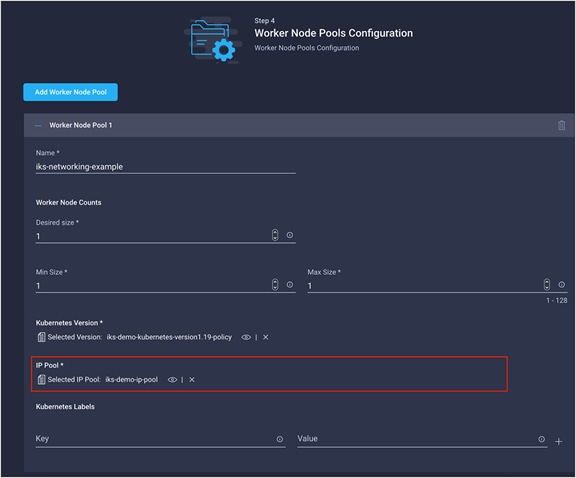Adjust the Desired size stepper
Viewport: 576px width, 478px height.
pos(275,235)
